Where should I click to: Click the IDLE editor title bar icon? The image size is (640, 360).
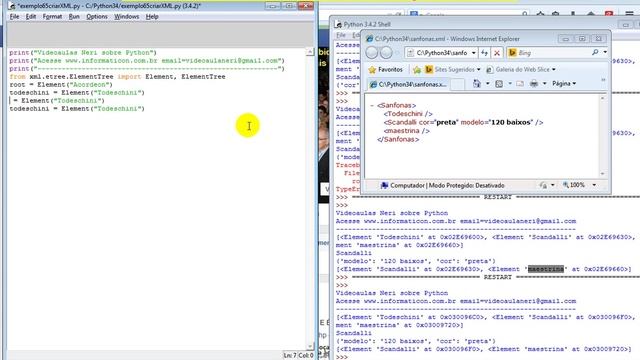(12, 6)
